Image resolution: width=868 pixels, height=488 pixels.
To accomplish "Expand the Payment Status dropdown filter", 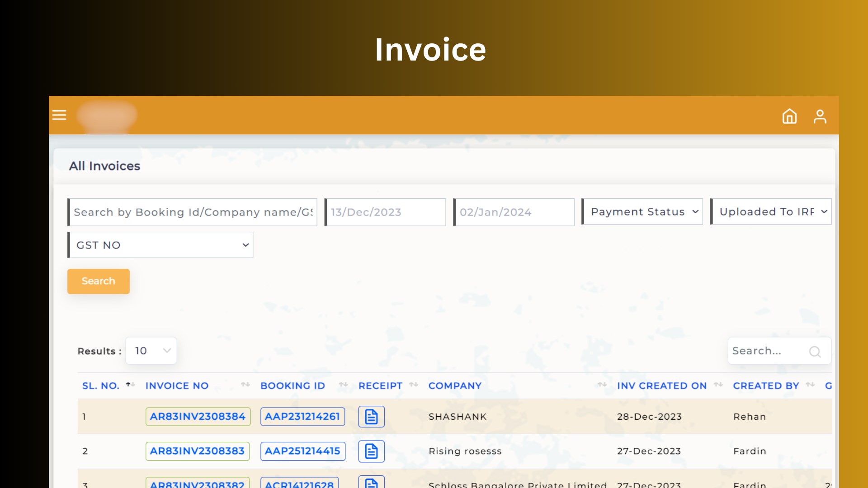I will coord(643,211).
